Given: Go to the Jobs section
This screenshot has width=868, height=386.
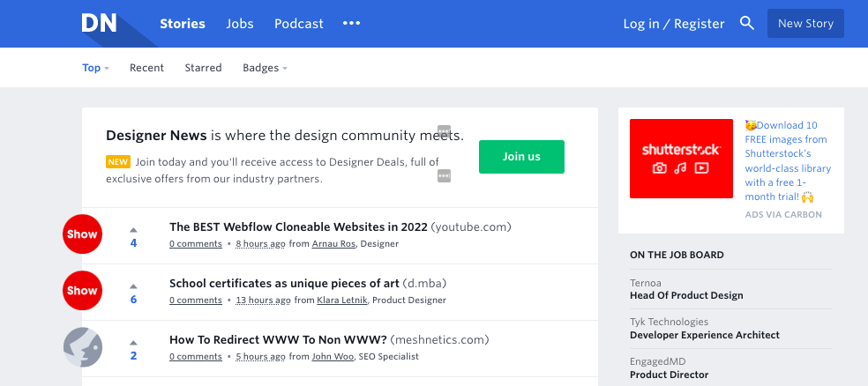Looking at the screenshot, I should pyautogui.click(x=240, y=24).
